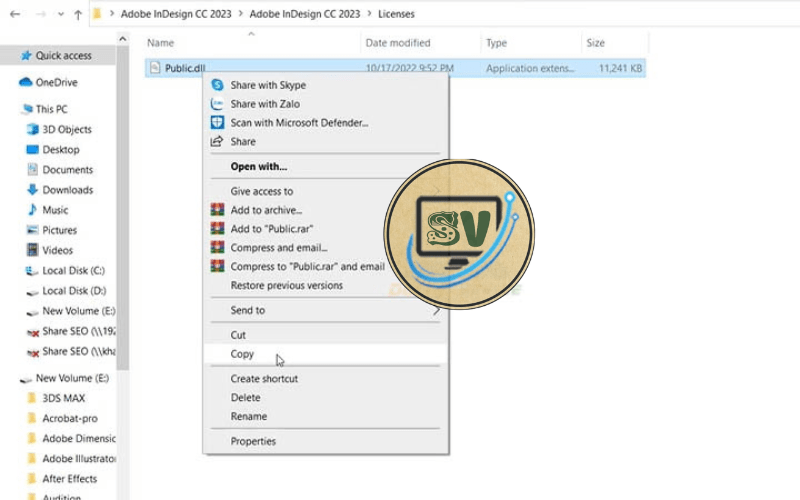Click the Licenses breadcrumb in the address bar
800x500 pixels.
[x=396, y=14]
